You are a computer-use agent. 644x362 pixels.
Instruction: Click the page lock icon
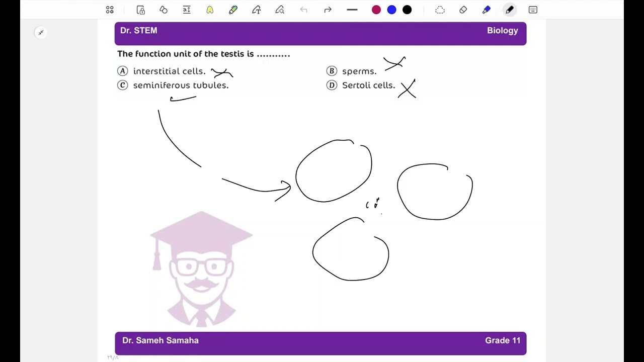click(140, 10)
